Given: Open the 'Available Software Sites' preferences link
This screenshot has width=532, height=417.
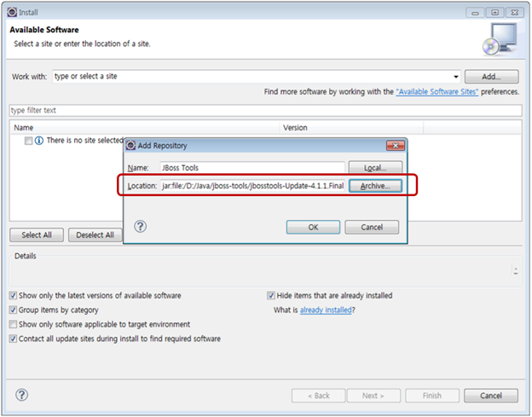Looking at the screenshot, I should 437,91.
